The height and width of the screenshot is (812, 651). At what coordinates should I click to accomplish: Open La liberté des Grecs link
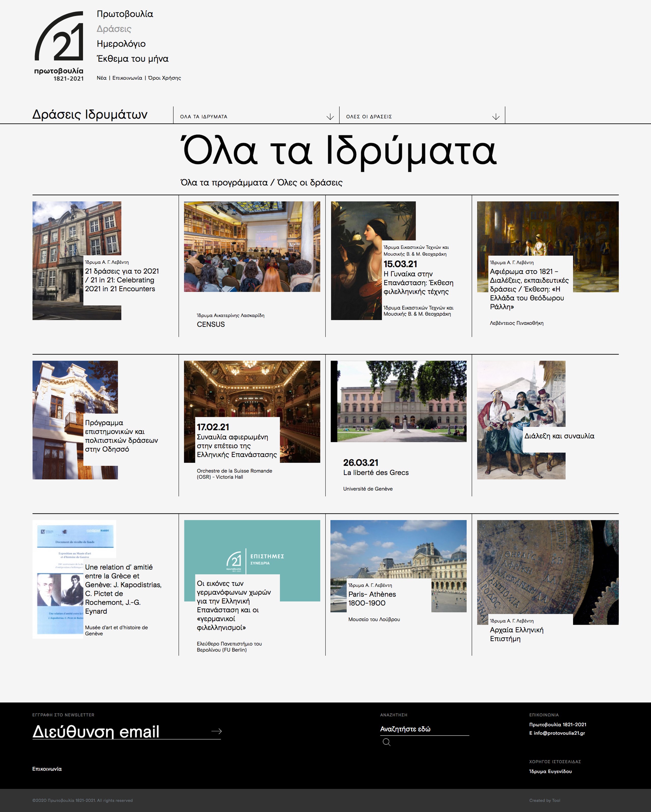click(x=376, y=472)
